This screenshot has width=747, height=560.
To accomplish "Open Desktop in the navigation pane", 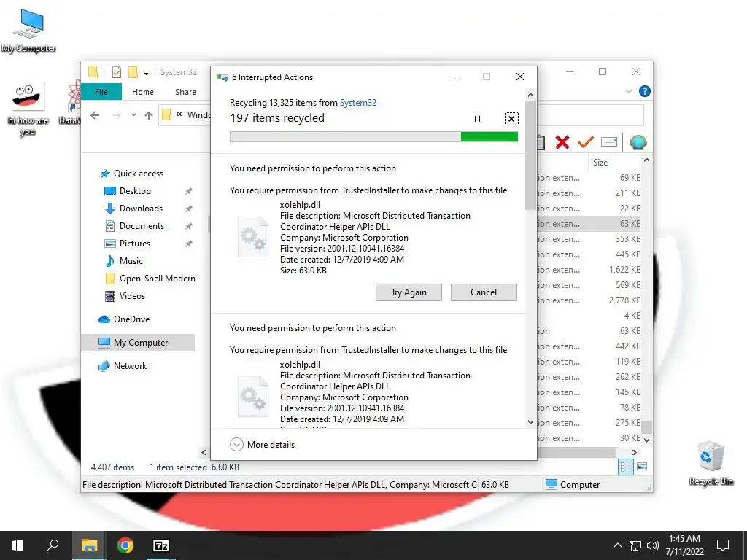I will (x=135, y=191).
